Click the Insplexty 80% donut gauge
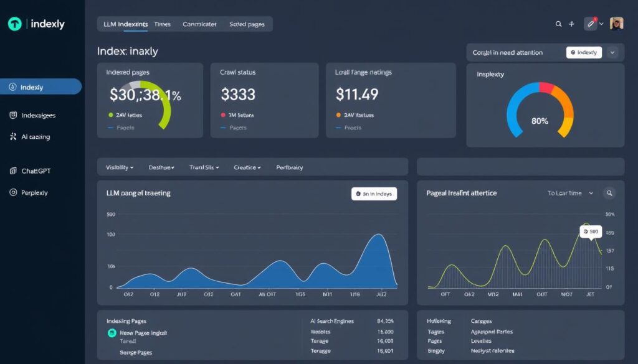638x364 pixels. coord(540,110)
